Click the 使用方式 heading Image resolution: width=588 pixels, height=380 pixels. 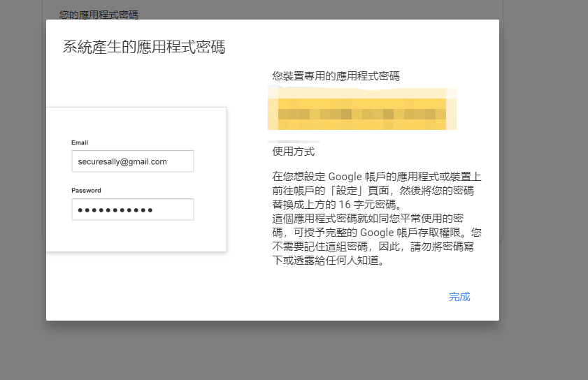293,152
